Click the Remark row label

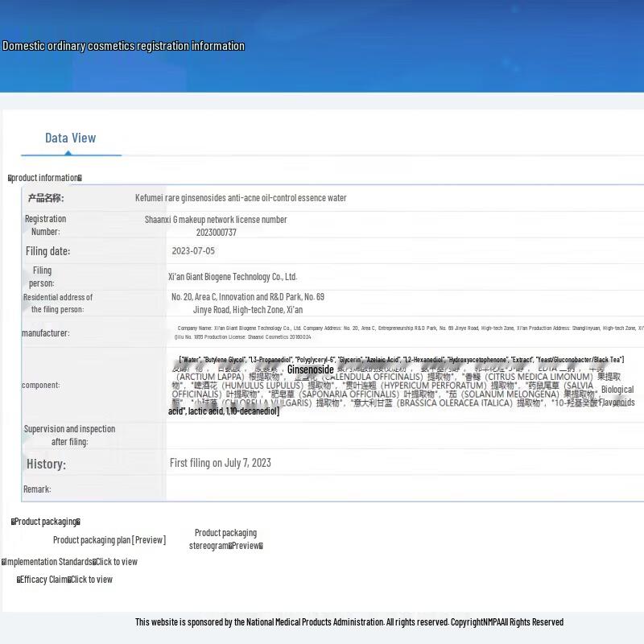(37, 489)
